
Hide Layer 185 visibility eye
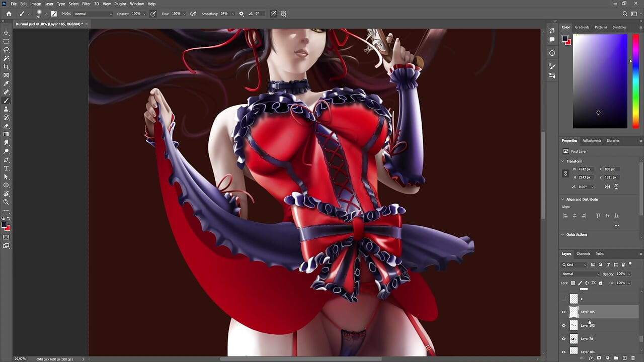tap(563, 312)
